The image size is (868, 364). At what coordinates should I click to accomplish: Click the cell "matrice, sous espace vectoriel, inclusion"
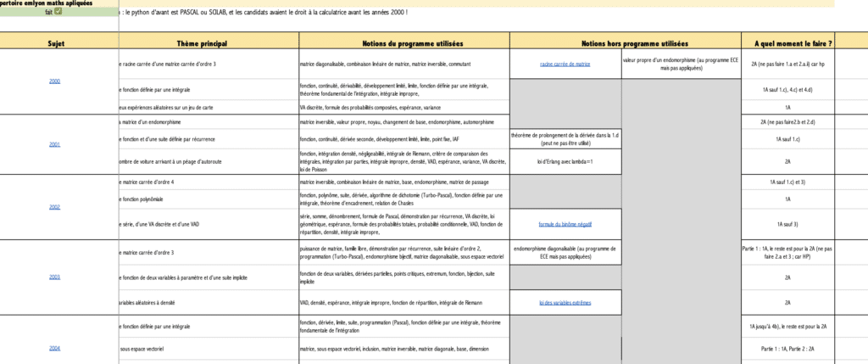404,349
